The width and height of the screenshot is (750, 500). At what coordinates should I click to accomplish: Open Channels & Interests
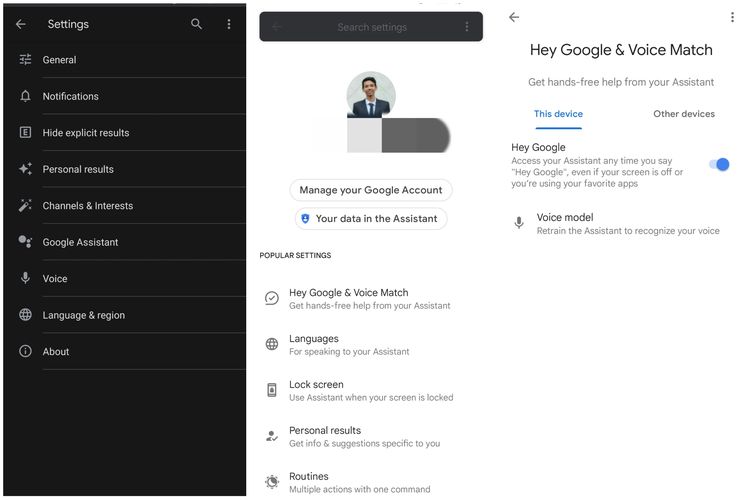tap(125, 205)
